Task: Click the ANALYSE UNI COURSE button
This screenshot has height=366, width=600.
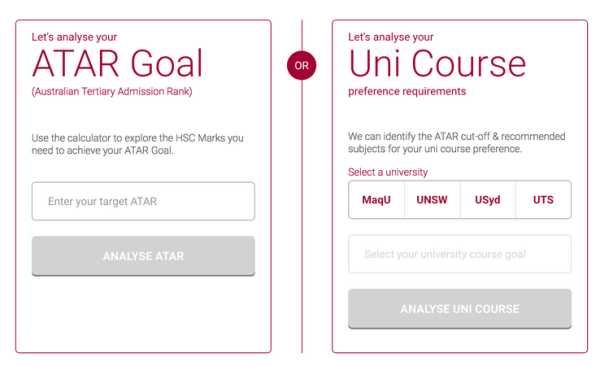Action: pyautogui.click(x=460, y=309)
